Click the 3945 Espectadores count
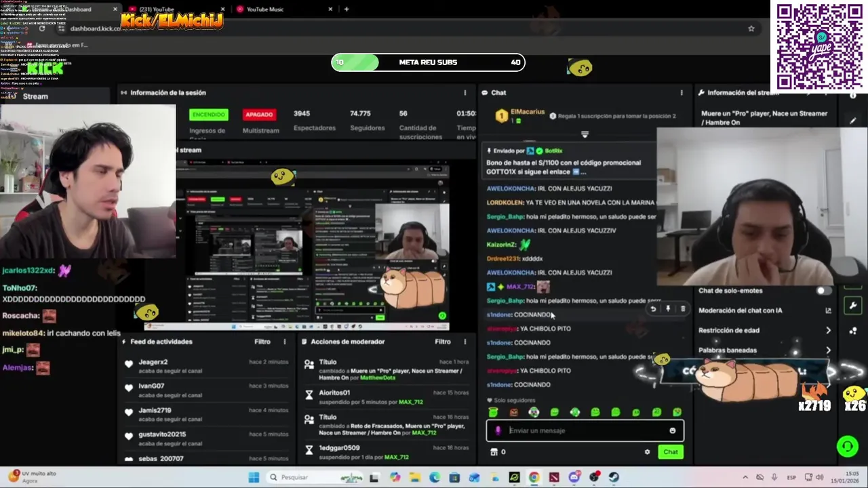868x488 pixels. coord(302,114)
